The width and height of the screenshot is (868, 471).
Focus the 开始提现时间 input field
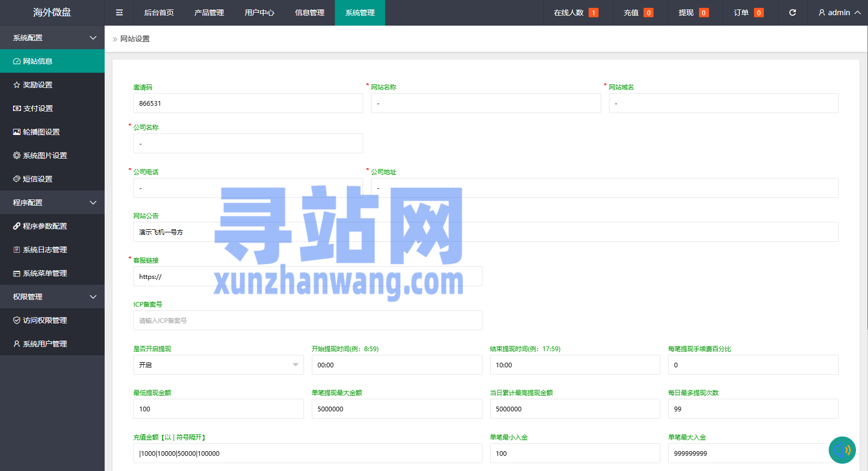[397, 365]
